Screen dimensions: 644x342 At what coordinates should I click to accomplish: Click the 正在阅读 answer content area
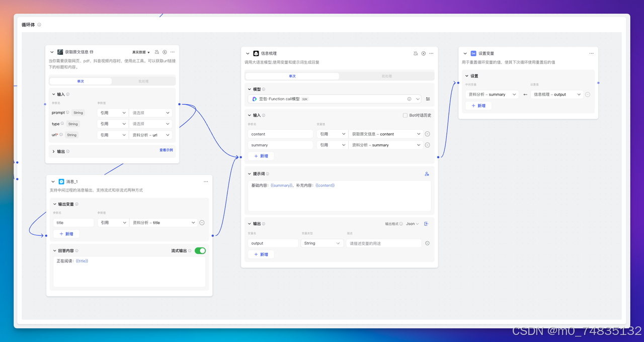(129, 272)
